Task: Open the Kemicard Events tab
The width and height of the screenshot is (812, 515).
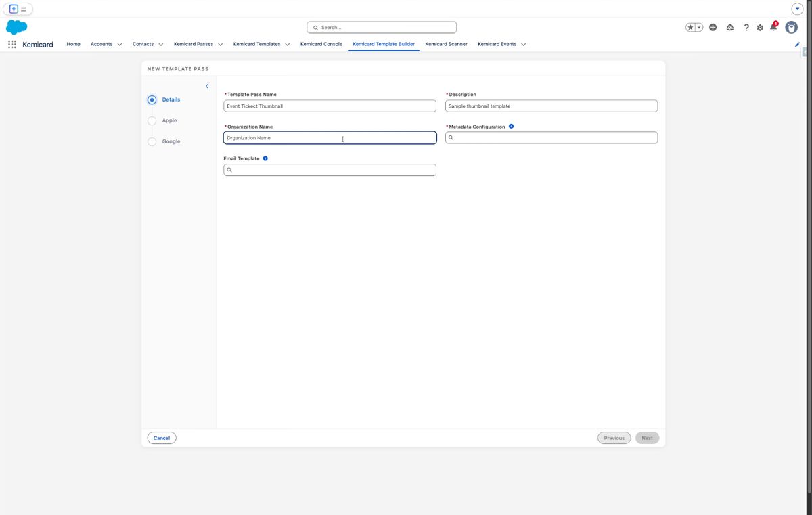Action: (497, 44)
